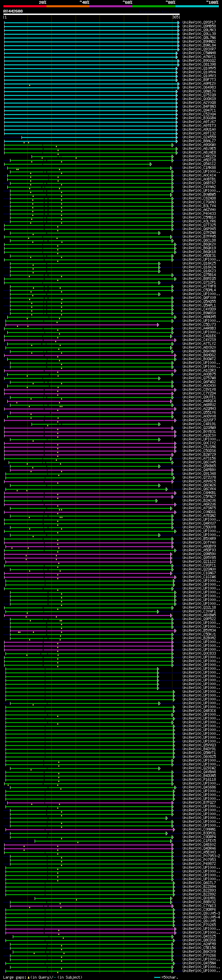Select the UniRef100_A9TET3 label
Screen dimensions: 222x980
[x=199, y=125]
